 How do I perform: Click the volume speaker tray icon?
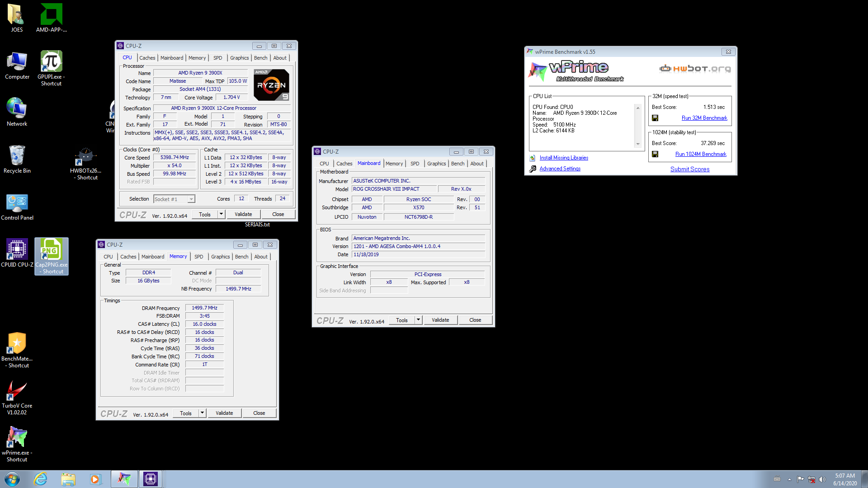822,479
